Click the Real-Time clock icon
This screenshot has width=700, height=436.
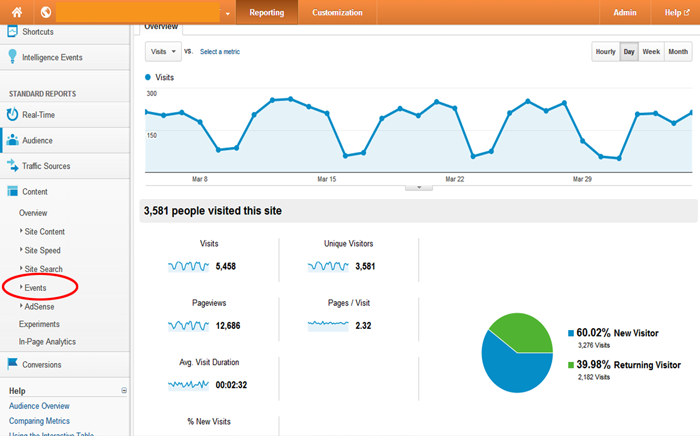point(12,114)
